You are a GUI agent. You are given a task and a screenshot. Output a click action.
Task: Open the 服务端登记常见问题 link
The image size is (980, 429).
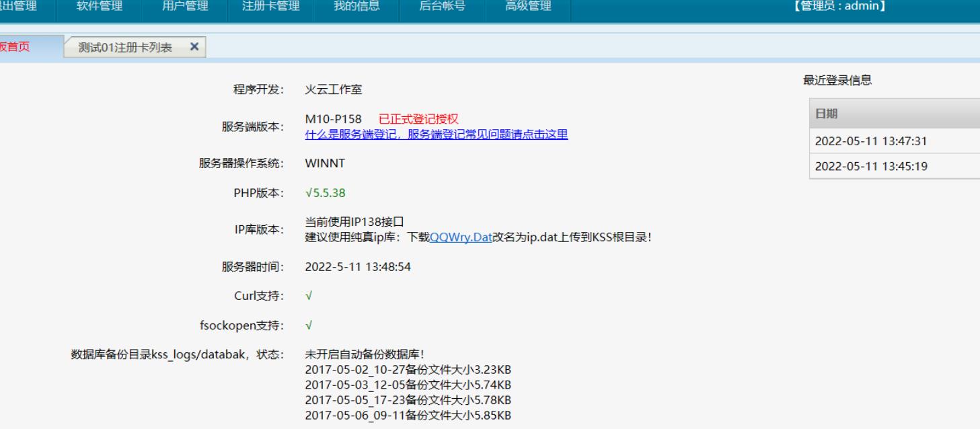tap(437, 134)
